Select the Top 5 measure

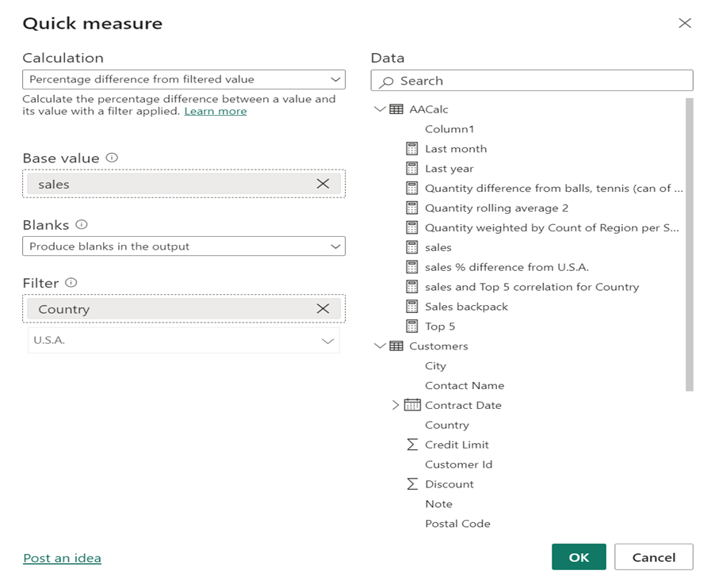tap(440, 326)
